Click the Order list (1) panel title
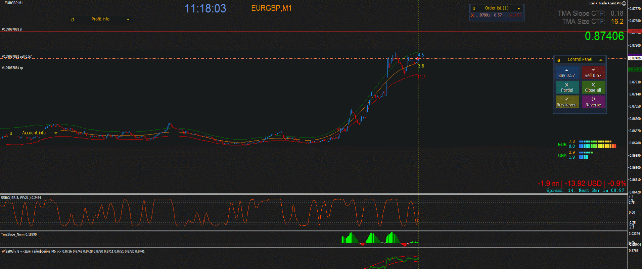The height and width of the screenshot is (269, 644). point(497,8)
